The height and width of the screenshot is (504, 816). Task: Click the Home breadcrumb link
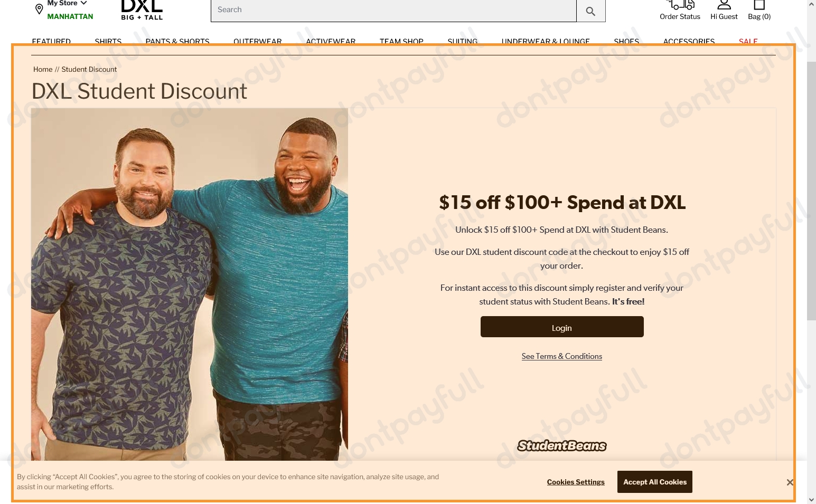pos(43,69)
